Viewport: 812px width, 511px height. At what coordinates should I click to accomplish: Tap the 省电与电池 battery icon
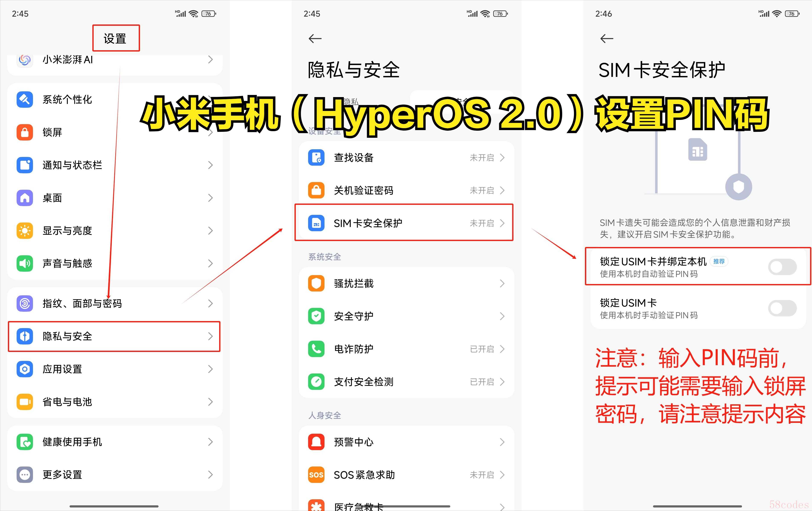pyautogui.click(x=25, y=402)
